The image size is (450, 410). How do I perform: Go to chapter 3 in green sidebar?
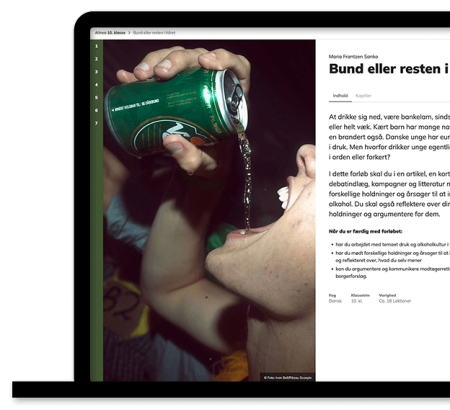point(96,72)
